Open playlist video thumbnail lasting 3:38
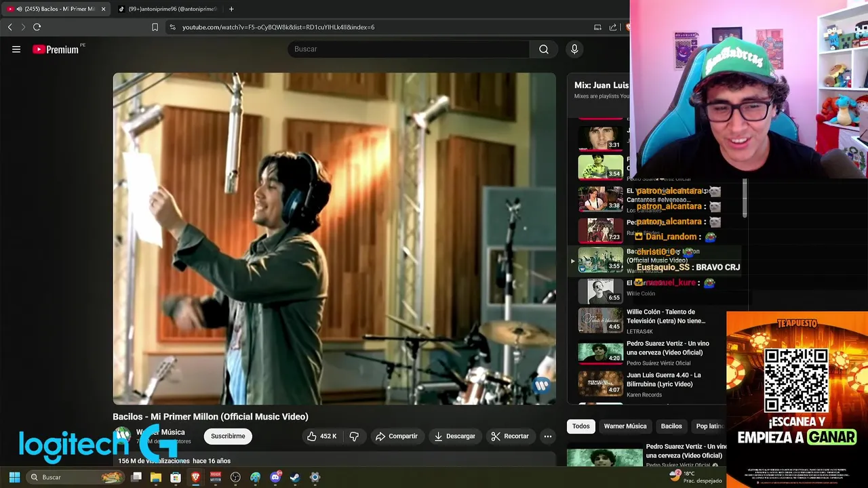 point(600,199)
